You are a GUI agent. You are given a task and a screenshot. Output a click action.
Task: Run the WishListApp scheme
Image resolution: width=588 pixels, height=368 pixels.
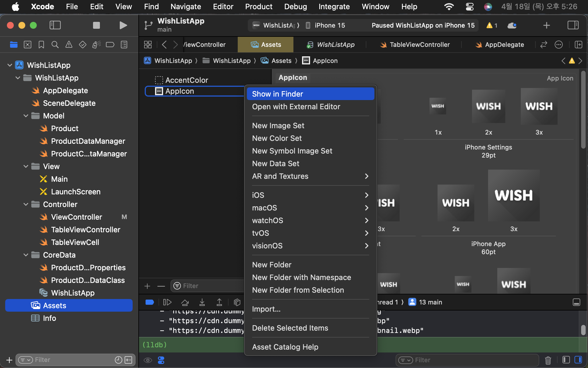click(x=123, y=25)
